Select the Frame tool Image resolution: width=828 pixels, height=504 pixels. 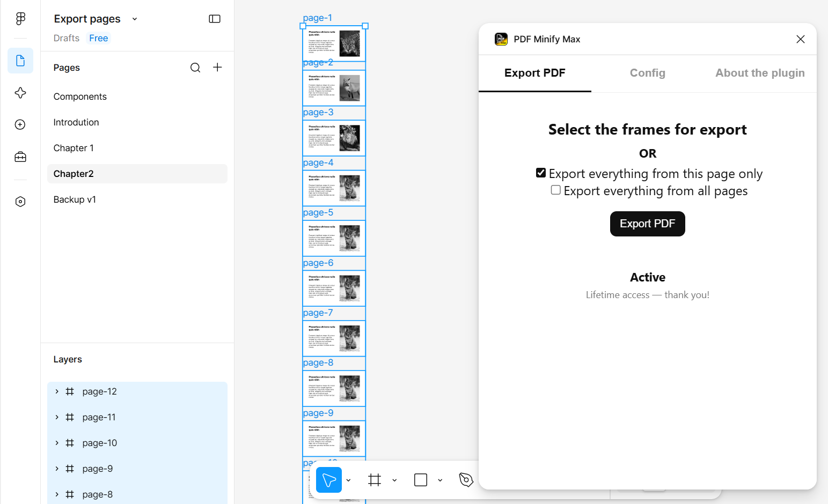(375, 480)
